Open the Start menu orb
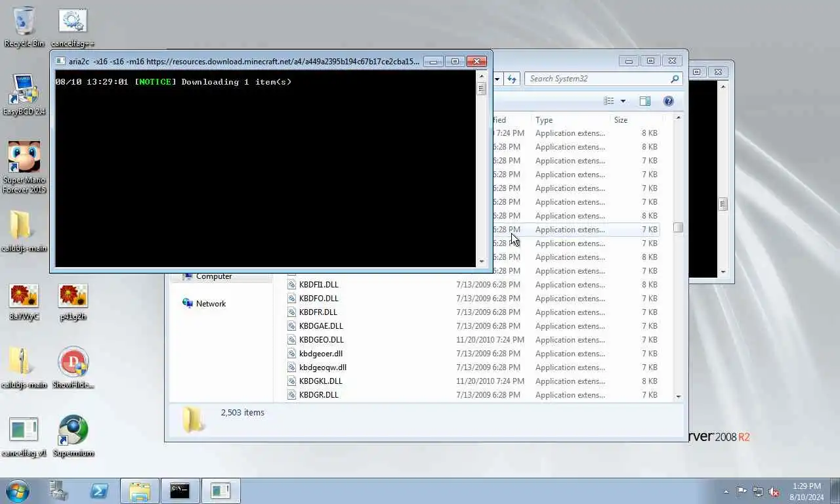The height and width of the screenshot is (504, 840). coord(17,491)
